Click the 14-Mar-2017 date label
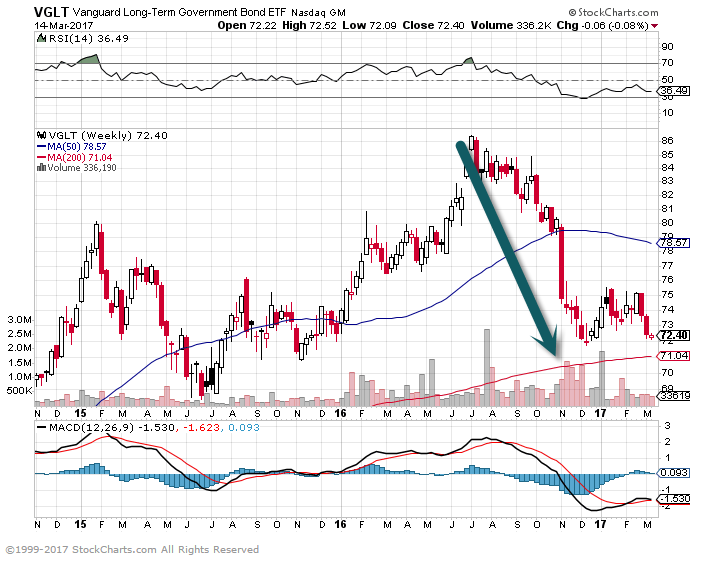 pyautogui.click(x=64, y=26)
